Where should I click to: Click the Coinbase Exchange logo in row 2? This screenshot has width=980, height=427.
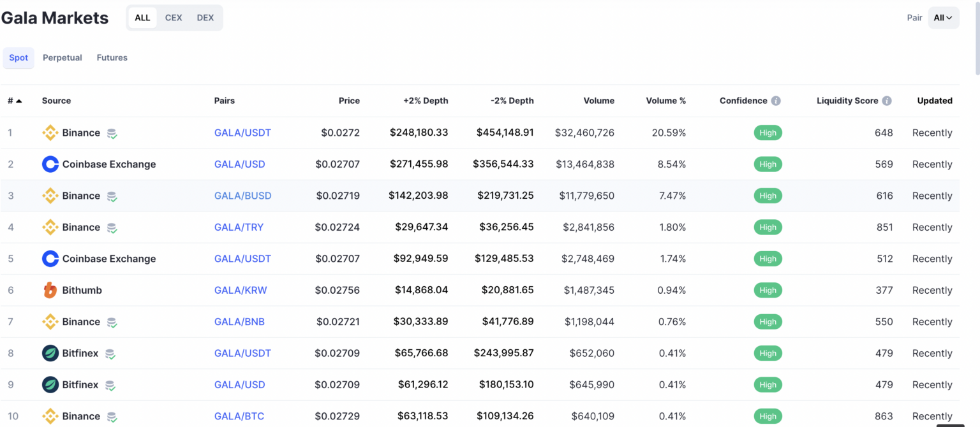50,164
